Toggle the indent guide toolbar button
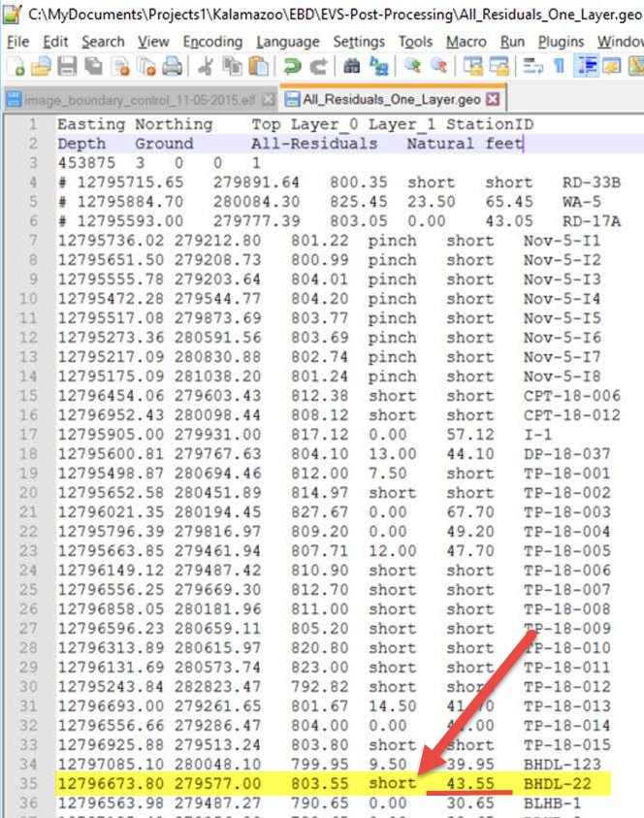644x818 pixels. (x=587, y=66)
